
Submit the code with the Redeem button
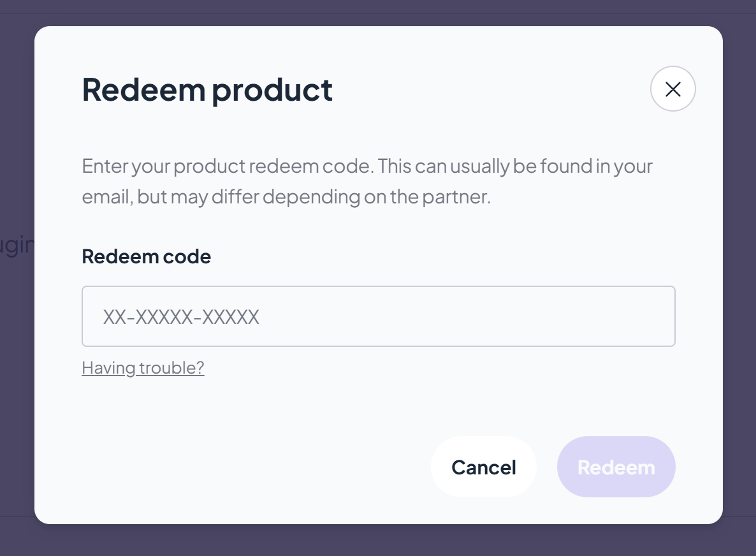pos(616,467)
